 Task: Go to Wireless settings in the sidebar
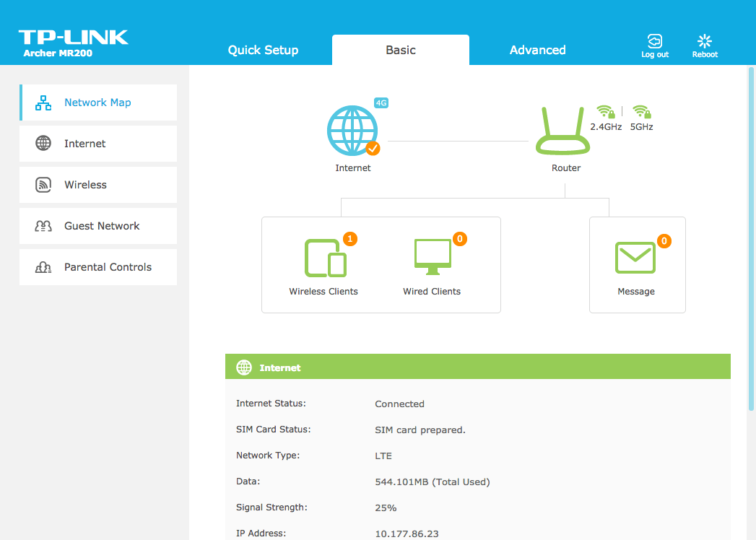[98, 185]
